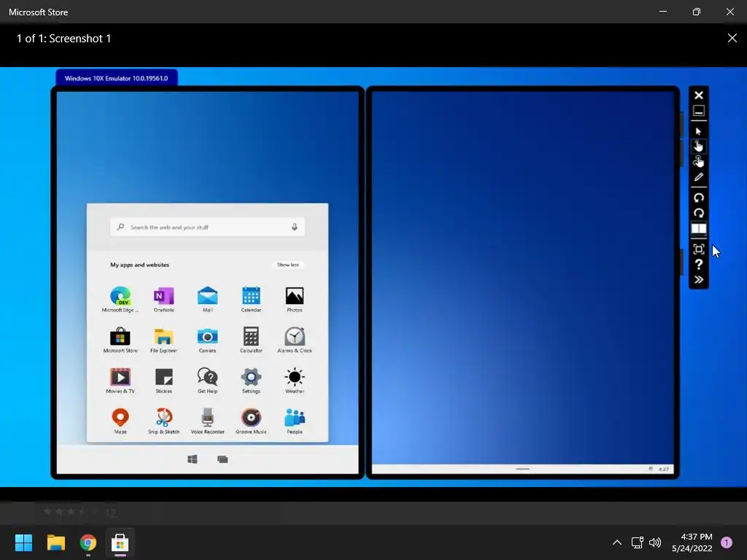
Task: Open the Maps app icon
Action: tap(120, 418)
